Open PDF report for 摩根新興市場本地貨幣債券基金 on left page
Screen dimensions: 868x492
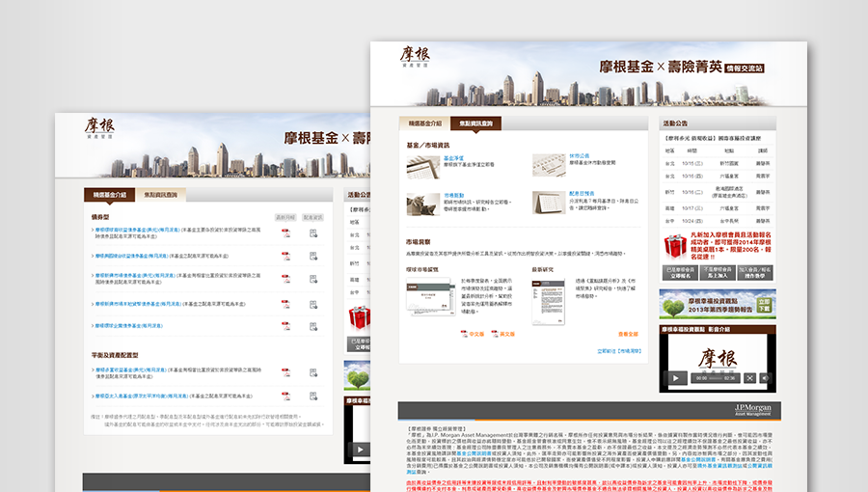(285, 304)
